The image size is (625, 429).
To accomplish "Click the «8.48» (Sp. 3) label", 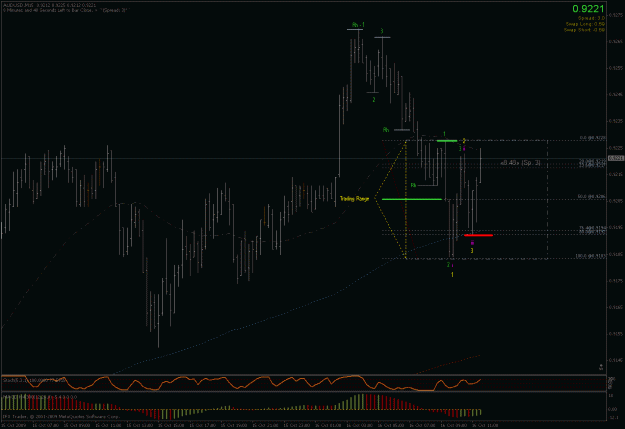I will point(521,163).
